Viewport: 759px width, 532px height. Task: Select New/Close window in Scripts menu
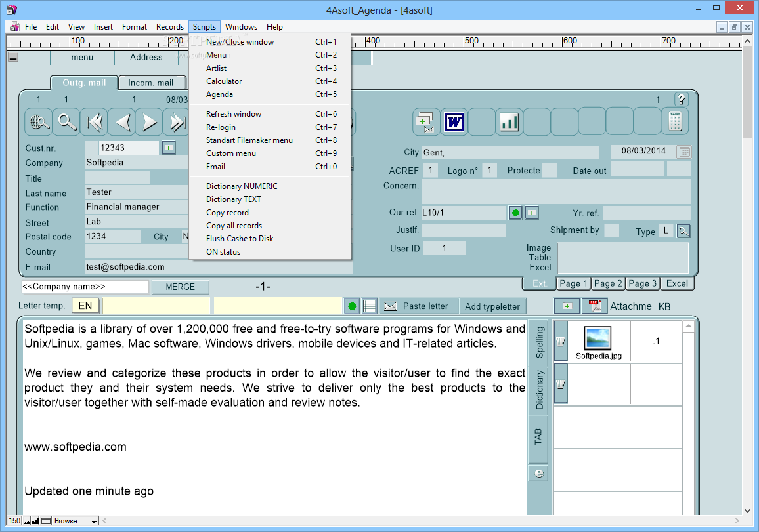point(270,42)
